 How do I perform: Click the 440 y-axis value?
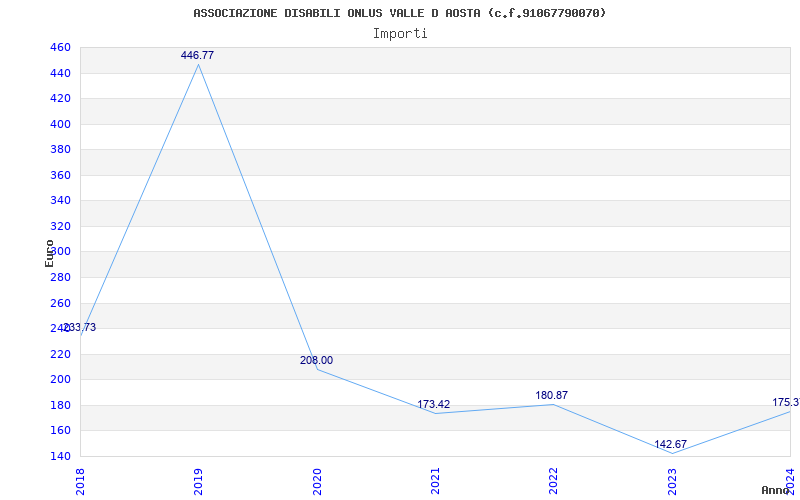60,73
